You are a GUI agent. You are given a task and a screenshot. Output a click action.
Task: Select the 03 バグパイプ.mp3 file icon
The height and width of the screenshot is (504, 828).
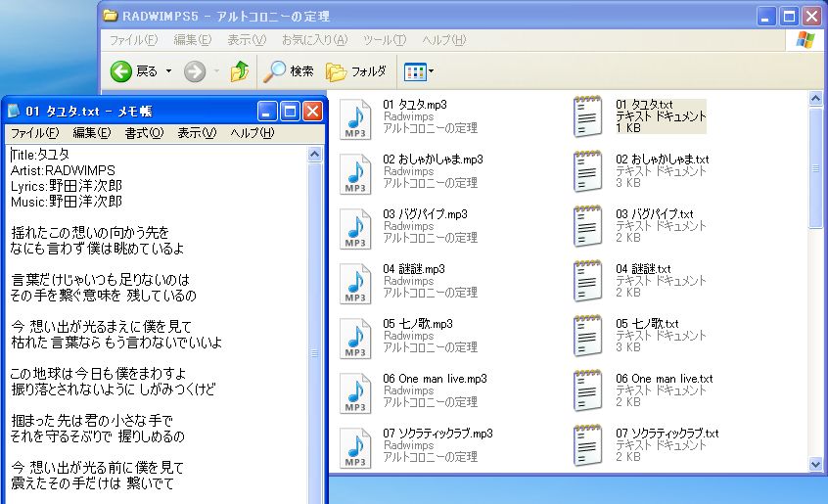click(355, 229)
